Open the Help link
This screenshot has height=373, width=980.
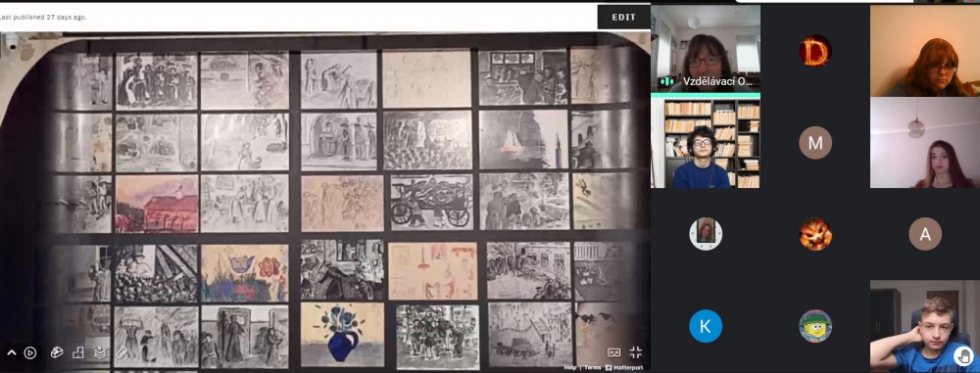pyautogui.click(x=570, y=368)
